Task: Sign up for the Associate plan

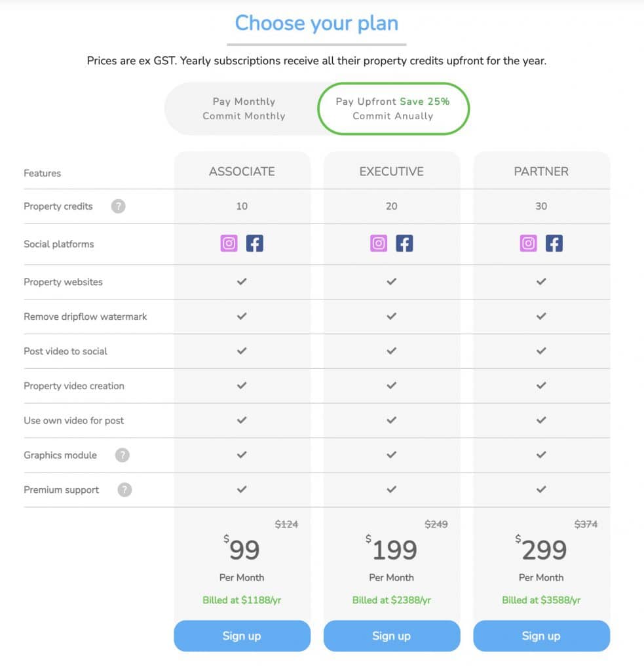Action: click(242, 636)
